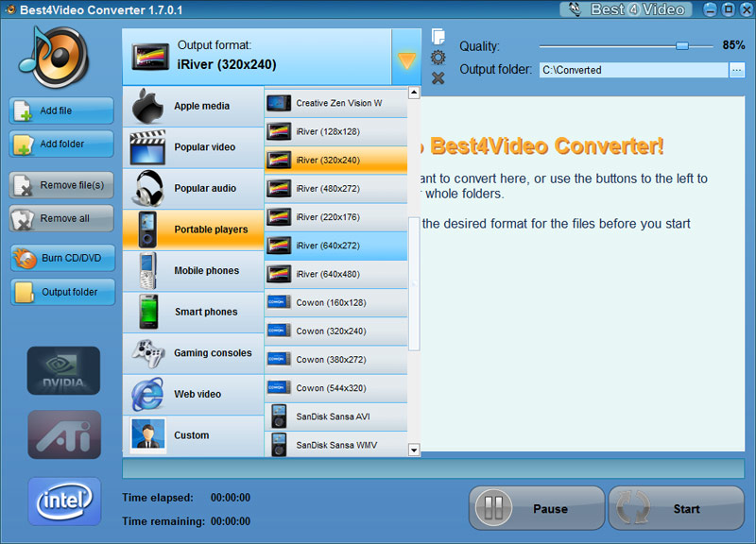Click inside the Output folder path field

pyautogui.click(x=633, y=70)
